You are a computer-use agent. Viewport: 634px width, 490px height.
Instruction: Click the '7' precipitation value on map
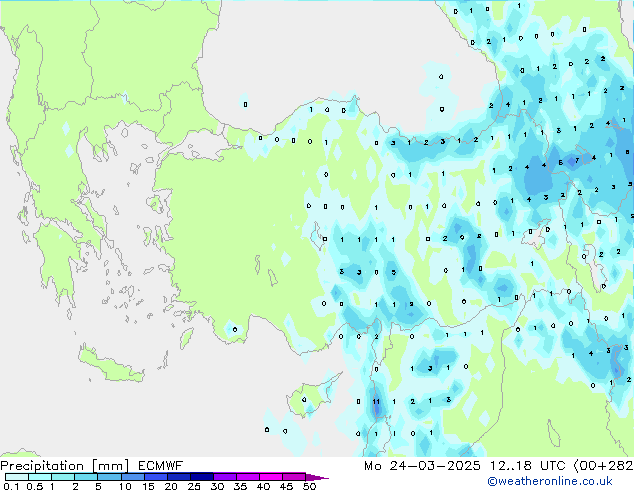577,160
